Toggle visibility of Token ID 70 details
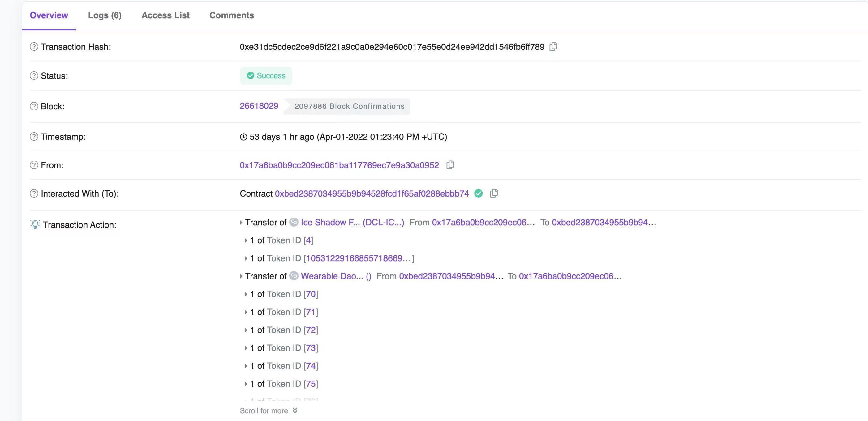868x421 pixels. point(246,294)
